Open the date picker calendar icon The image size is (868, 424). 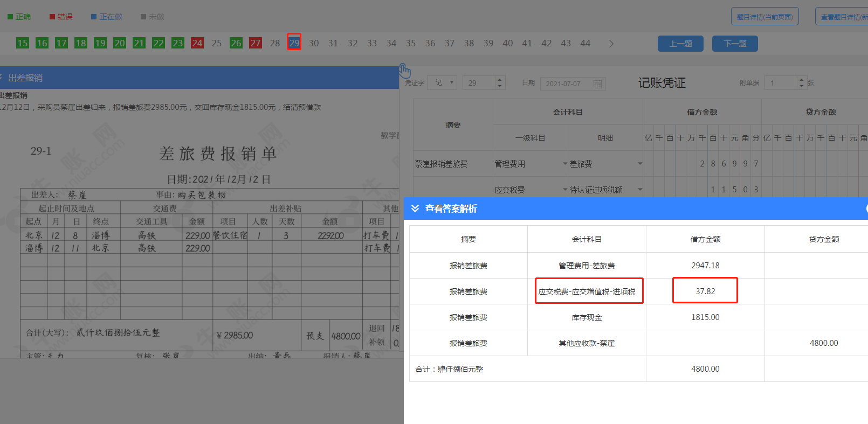tap(597, 84)
